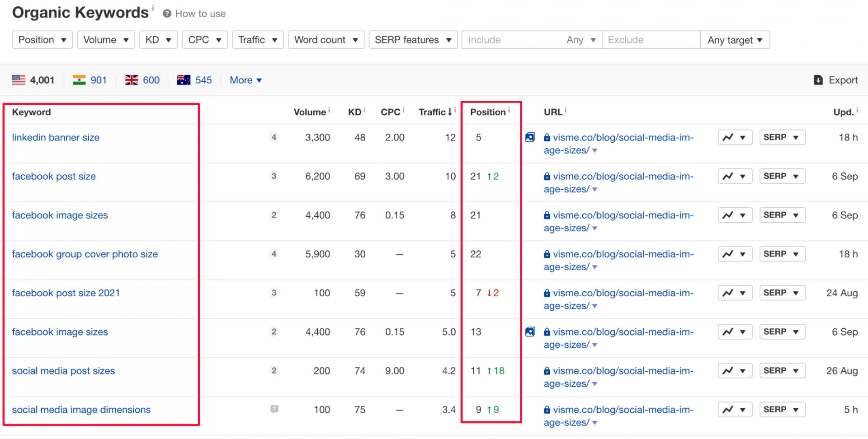Open the Traffic filter dropdown
Screen dimensions: 868x439
(x=258, y=40)
